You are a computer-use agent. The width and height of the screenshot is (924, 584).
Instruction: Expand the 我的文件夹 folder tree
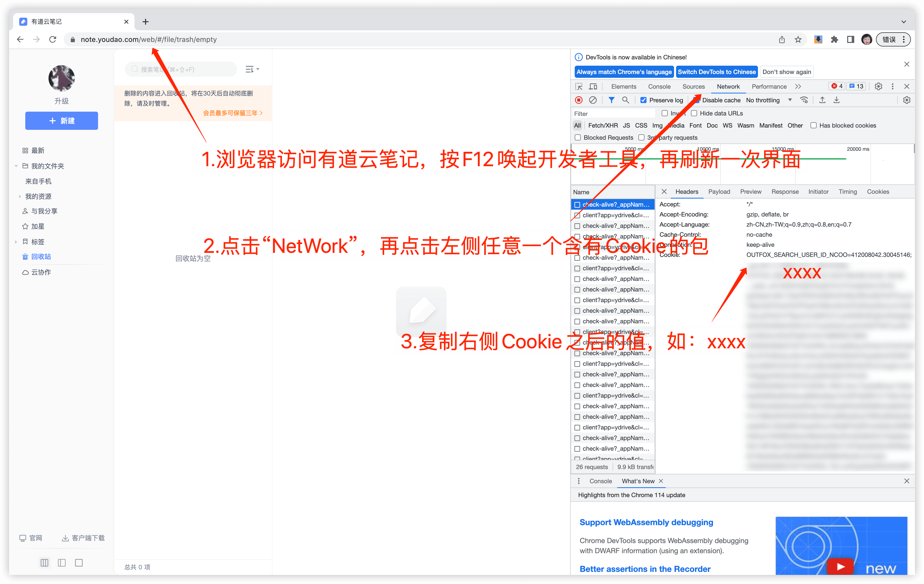(16, 166)
